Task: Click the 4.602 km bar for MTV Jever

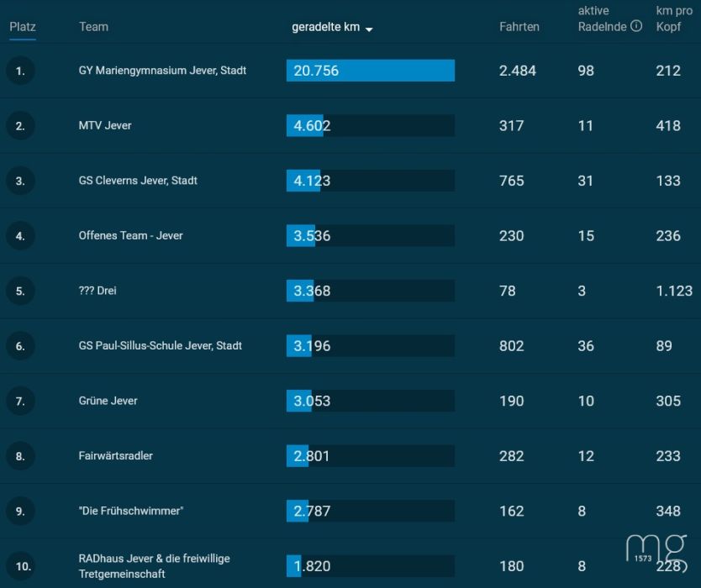Action: 371,125
